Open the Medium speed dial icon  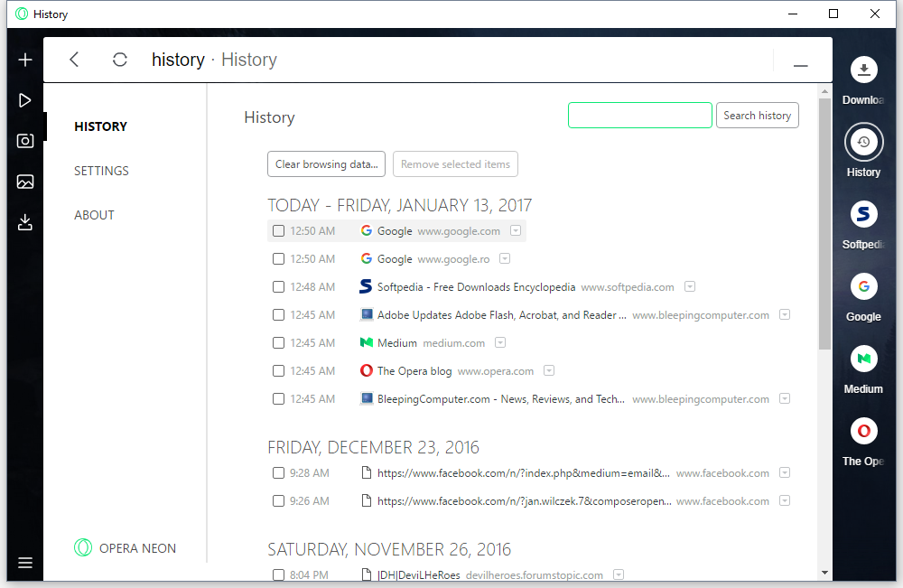863,359
